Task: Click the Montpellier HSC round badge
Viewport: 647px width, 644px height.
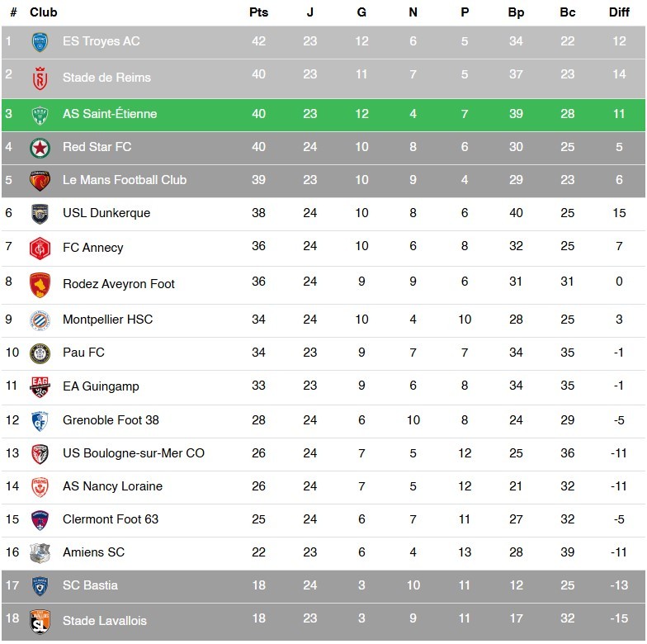Action: point(40,320)
